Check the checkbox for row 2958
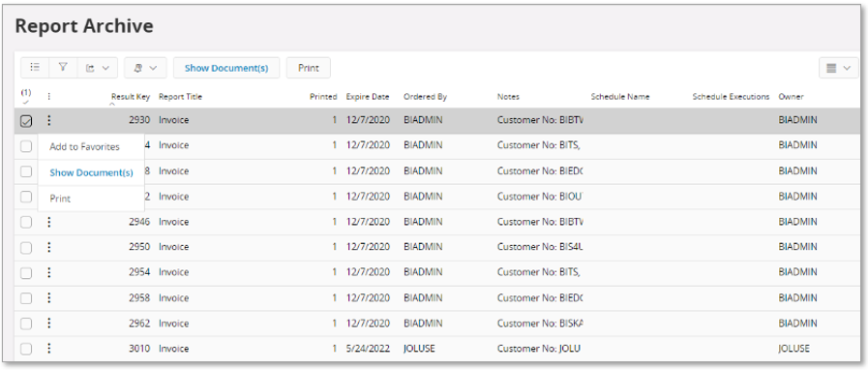Viewport: 868px width, 370px height. (26, 298)
